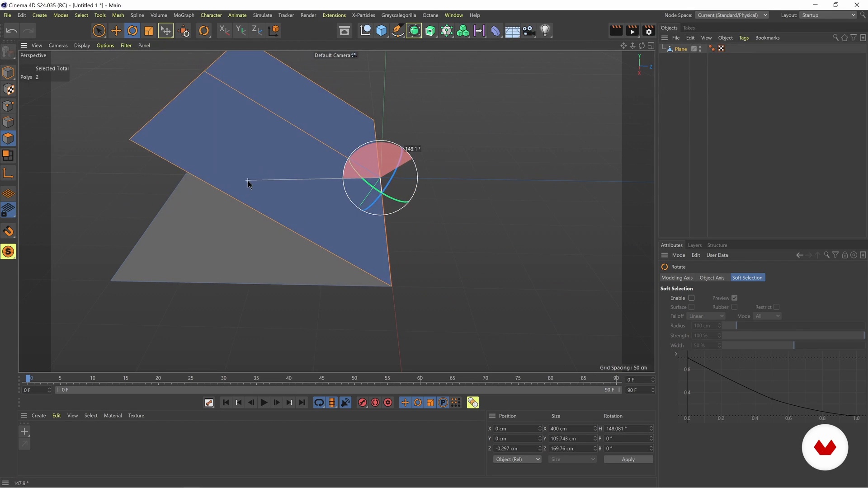
Task: Add a Light object
Action: click(545, 31)
